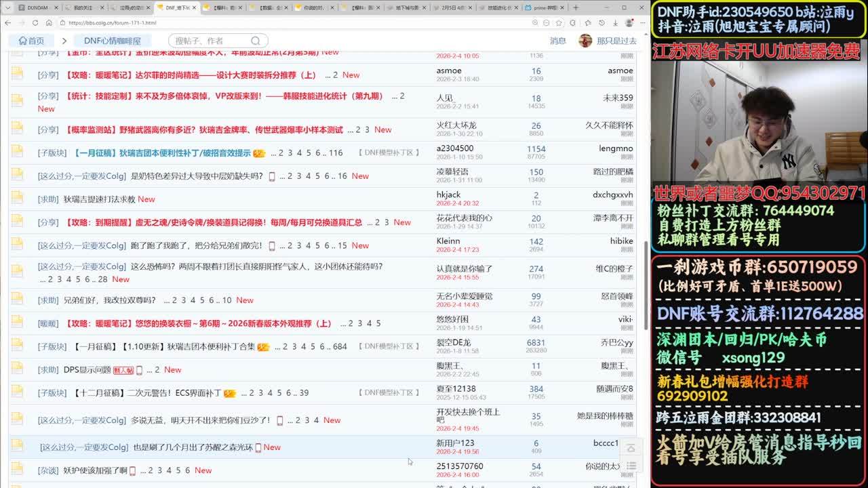
Task: Click the user avatar next to 那只是过去
Action: (585, 41)
